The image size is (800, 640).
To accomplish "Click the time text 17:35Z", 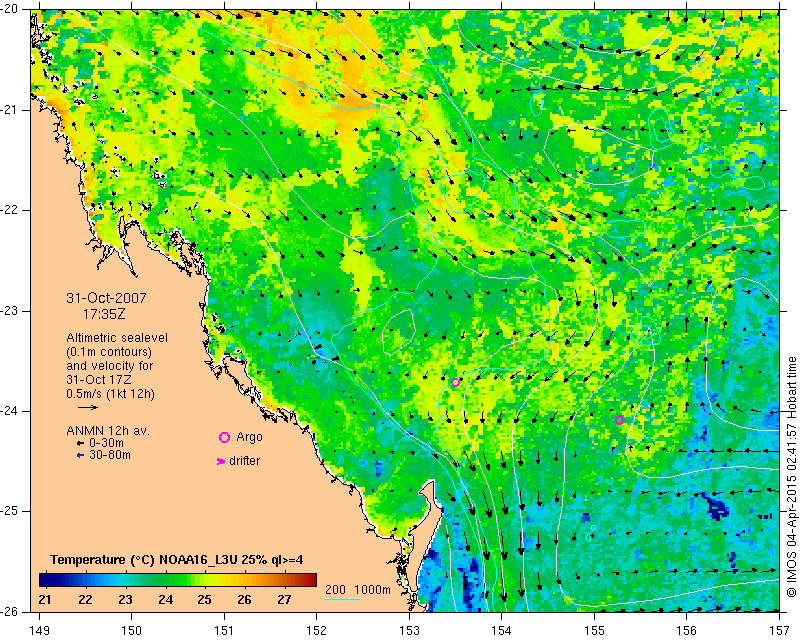I will click(x=104, y=314).
